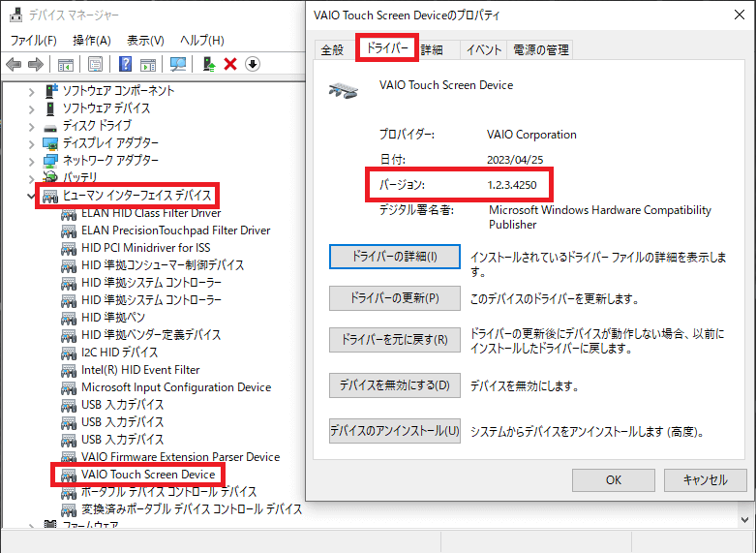The image size is (756, 553).
Task: Expand the バッテリ node
Action: pyautogui.click(x=31, y=179)
